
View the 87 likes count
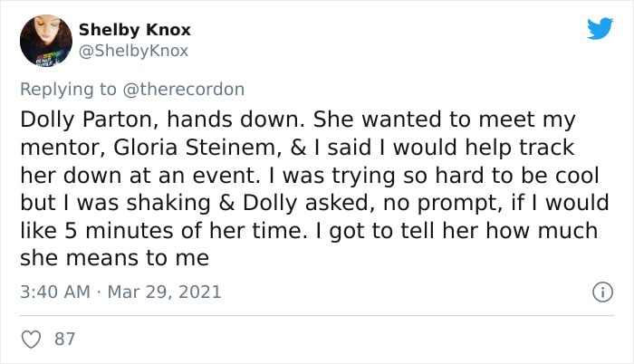coord(65,340)
